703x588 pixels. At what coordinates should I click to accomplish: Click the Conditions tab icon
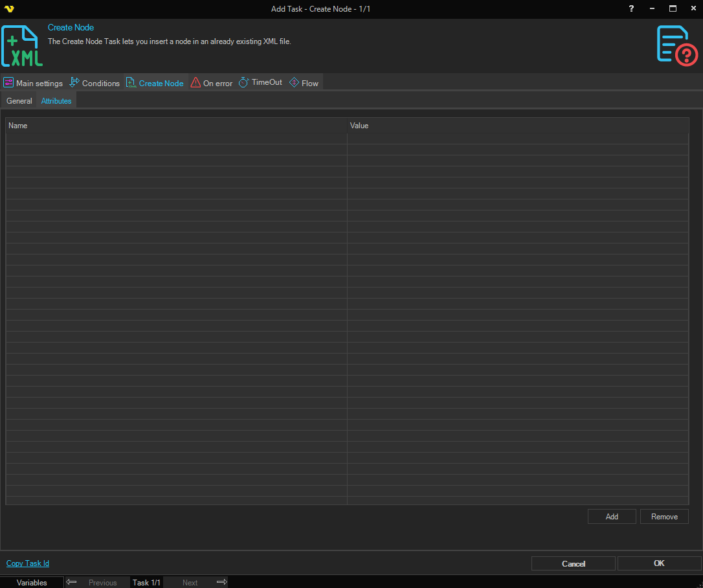pos(74,83)
